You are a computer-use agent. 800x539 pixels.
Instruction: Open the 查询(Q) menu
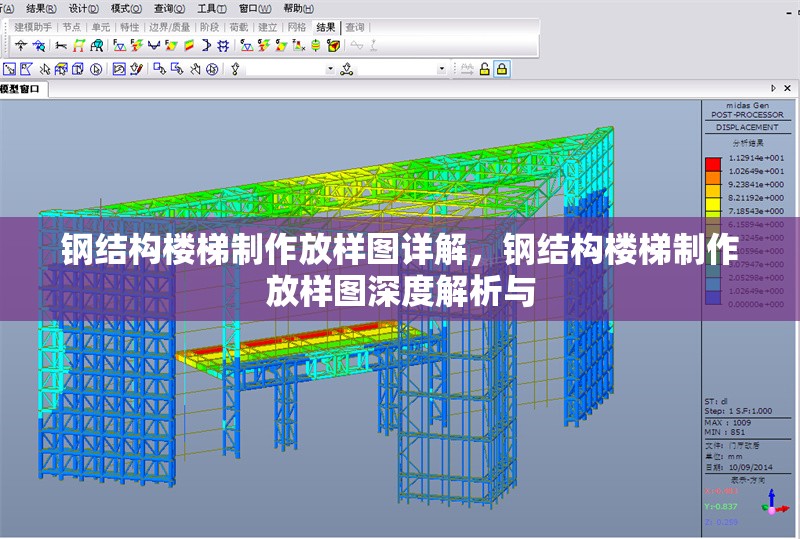coord(169,9)
